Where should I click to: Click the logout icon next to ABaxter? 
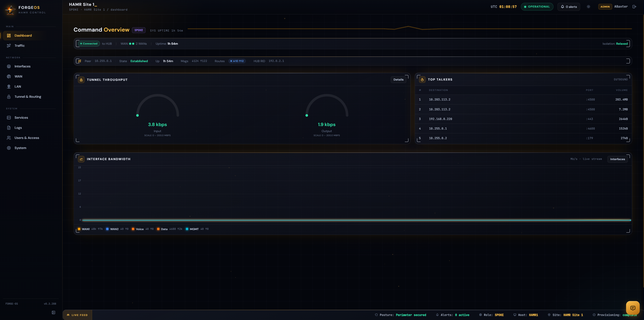(634, 7)
